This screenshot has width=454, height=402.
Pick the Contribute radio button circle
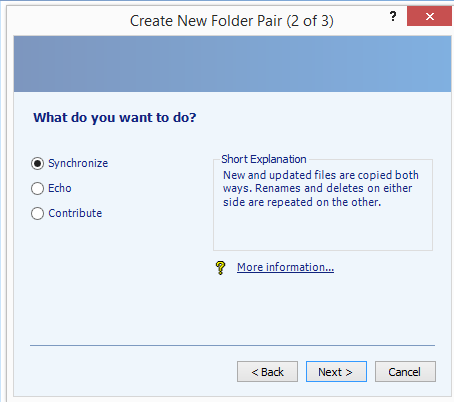37,213
